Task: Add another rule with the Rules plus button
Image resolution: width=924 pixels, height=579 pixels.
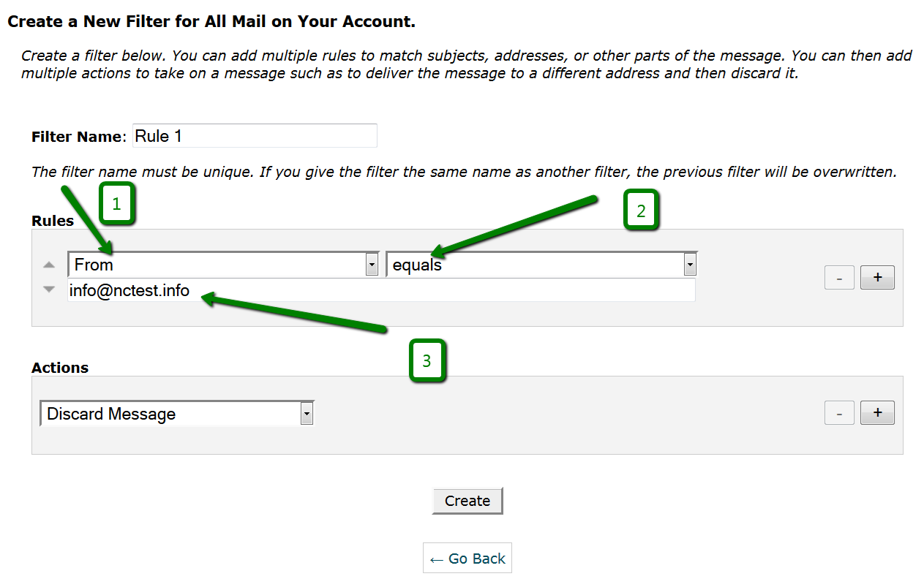Action: coord(877,278)
